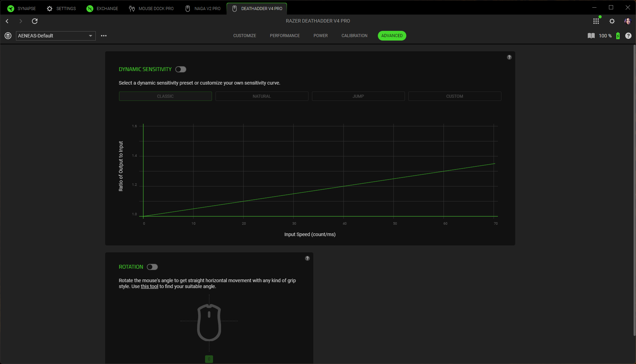
Task: Open the Performance tab
Action: point(285,36)
